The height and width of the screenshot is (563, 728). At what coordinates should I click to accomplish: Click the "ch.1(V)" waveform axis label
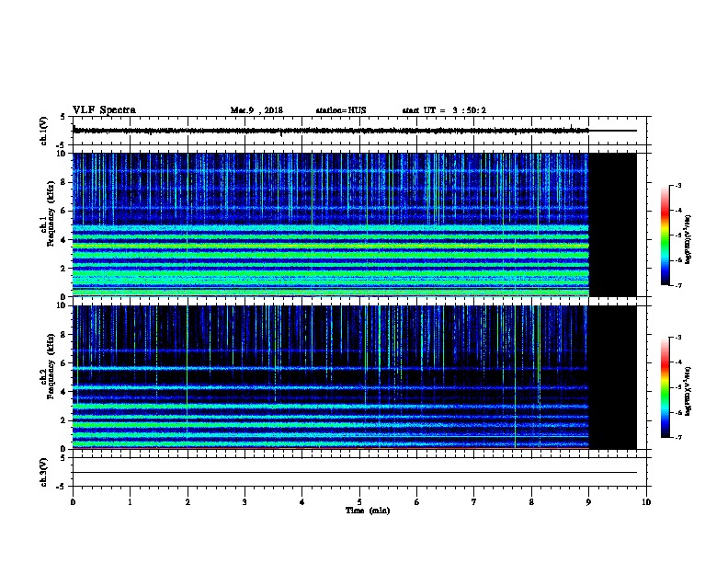[x=43, y=131]
